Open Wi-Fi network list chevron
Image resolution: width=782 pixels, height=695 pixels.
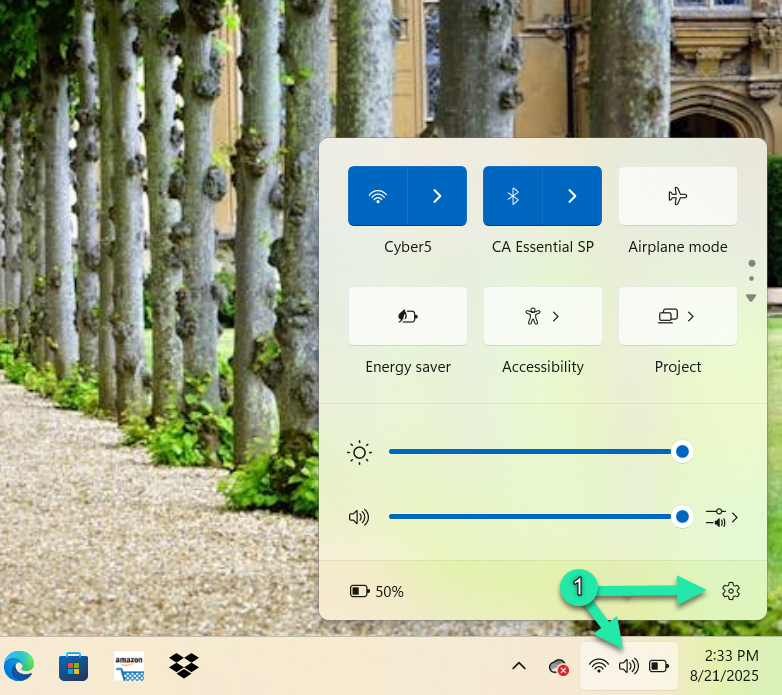(x=437, y=196)
